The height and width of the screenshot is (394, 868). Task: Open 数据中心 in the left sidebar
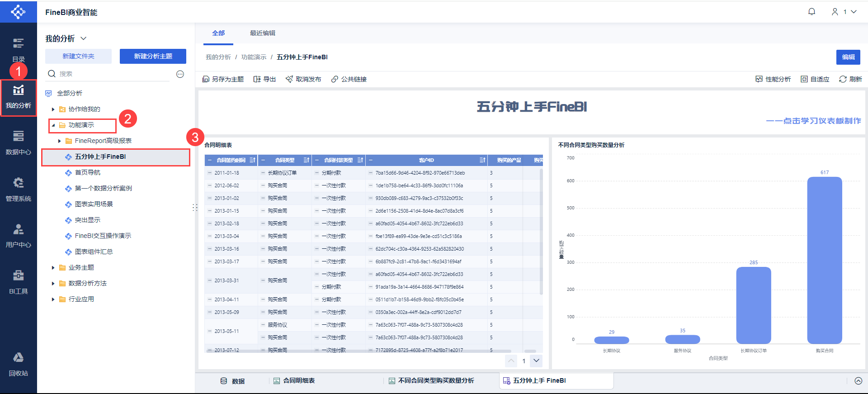click(x=18, y=143)
